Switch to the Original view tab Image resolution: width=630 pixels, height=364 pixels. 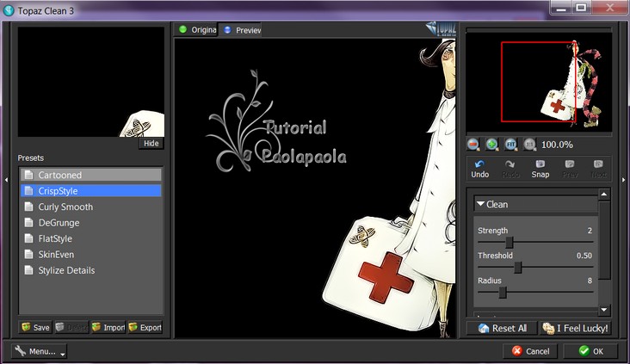point(197,30)
